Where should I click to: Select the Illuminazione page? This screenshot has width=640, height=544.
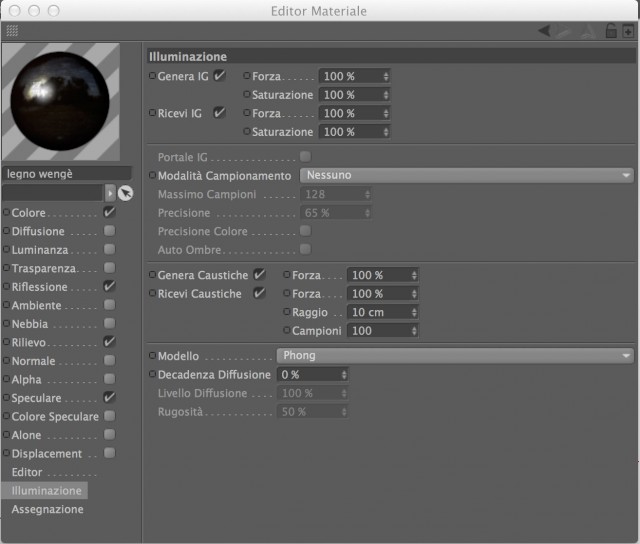pos(45,491)
